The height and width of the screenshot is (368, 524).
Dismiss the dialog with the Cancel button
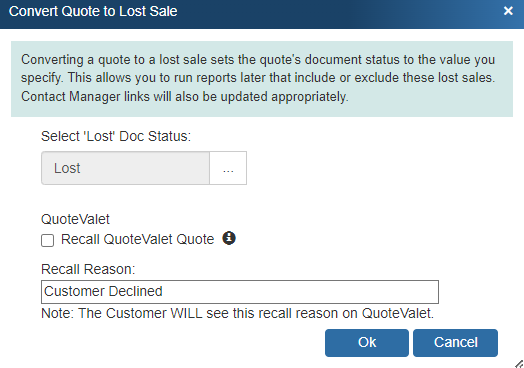455,343
